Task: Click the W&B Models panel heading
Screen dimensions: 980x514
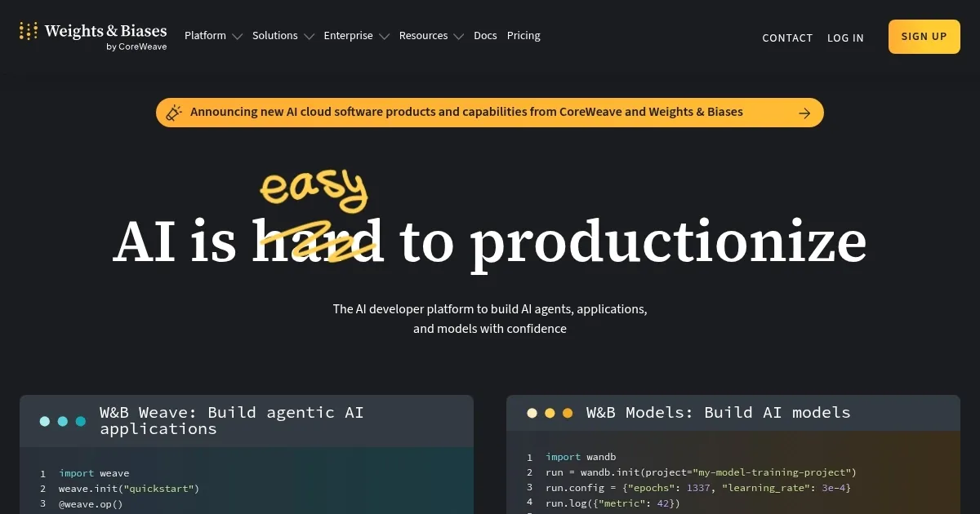Action: coord(718,413)
